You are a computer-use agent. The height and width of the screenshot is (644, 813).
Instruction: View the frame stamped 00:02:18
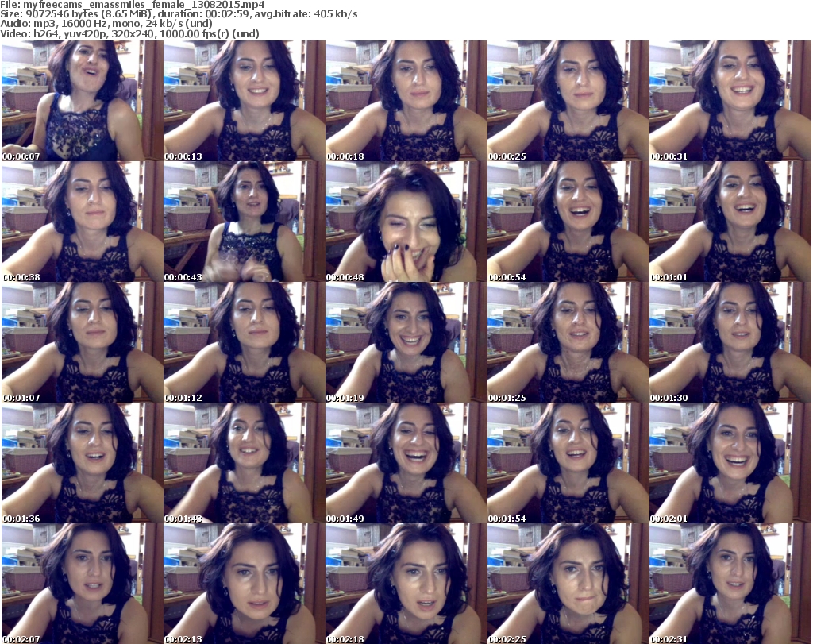pyautogui.click(x=406, y=584)
